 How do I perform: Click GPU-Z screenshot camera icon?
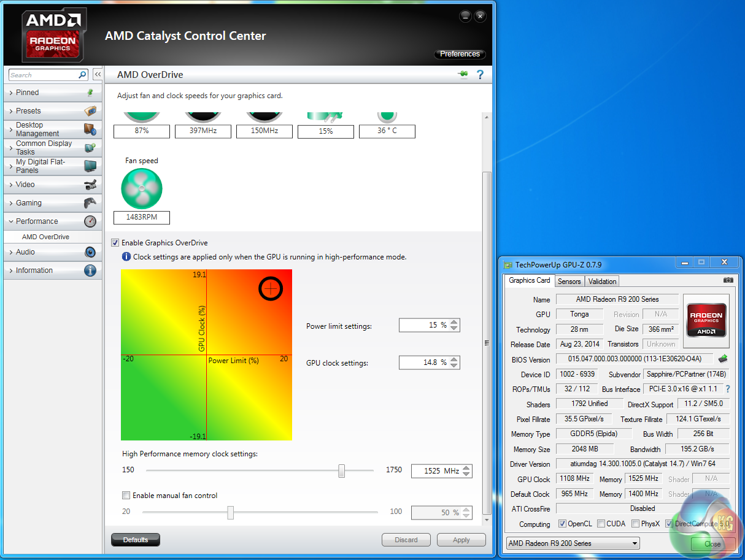[x=728, y=280]
